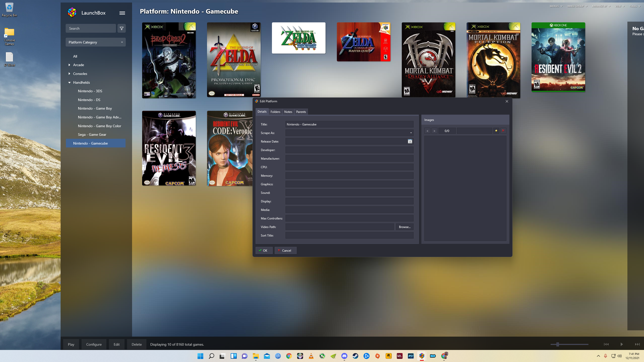Open the Release Date calendar picker
This screenshot has height=362, width=644.
[x=410, y=142]
